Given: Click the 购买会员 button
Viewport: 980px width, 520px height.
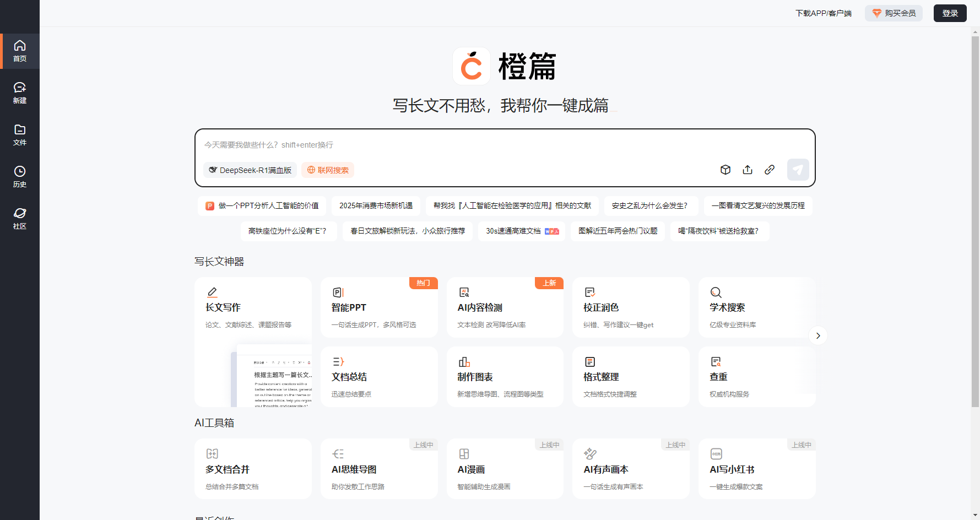Looking at the screenshot, I should pyautogui.click(x=894, y=13).
